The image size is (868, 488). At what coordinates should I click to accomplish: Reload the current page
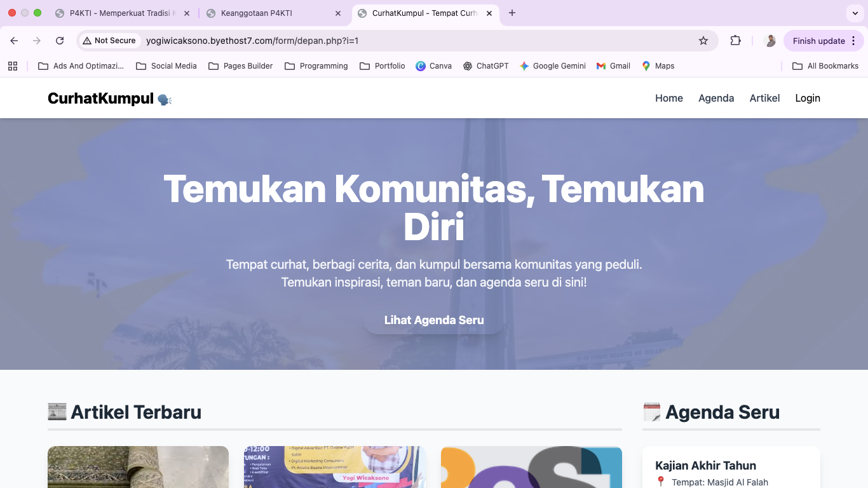coord(60,41)
